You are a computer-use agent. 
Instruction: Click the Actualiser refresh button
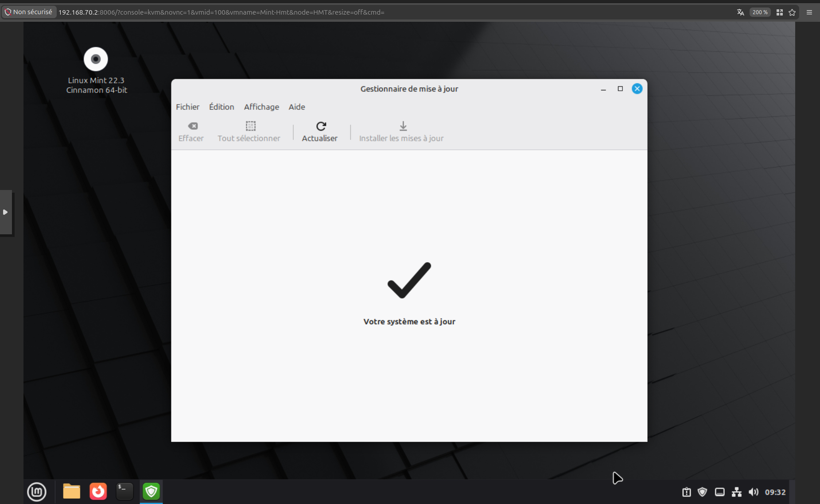[x=320, y=132]
